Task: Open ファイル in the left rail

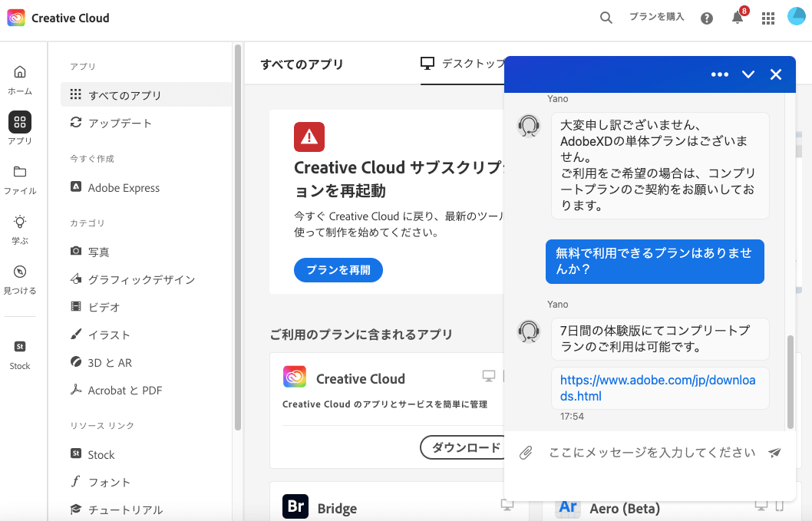Action: (x=20, y=180)
